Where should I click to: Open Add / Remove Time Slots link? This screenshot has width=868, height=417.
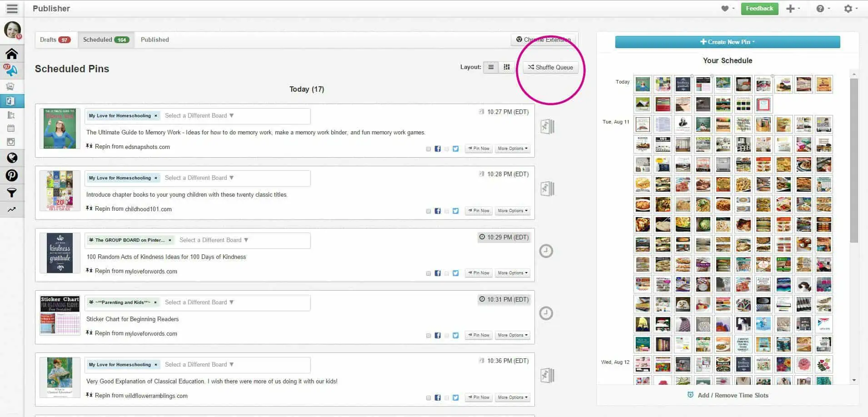tap(728, 395)
